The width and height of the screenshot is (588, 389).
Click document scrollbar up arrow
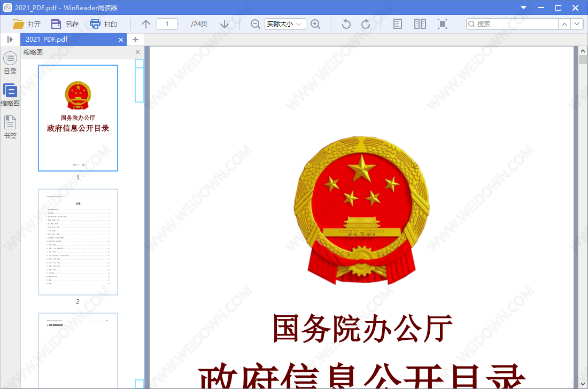pyautogui.click(x=583, y=51)
